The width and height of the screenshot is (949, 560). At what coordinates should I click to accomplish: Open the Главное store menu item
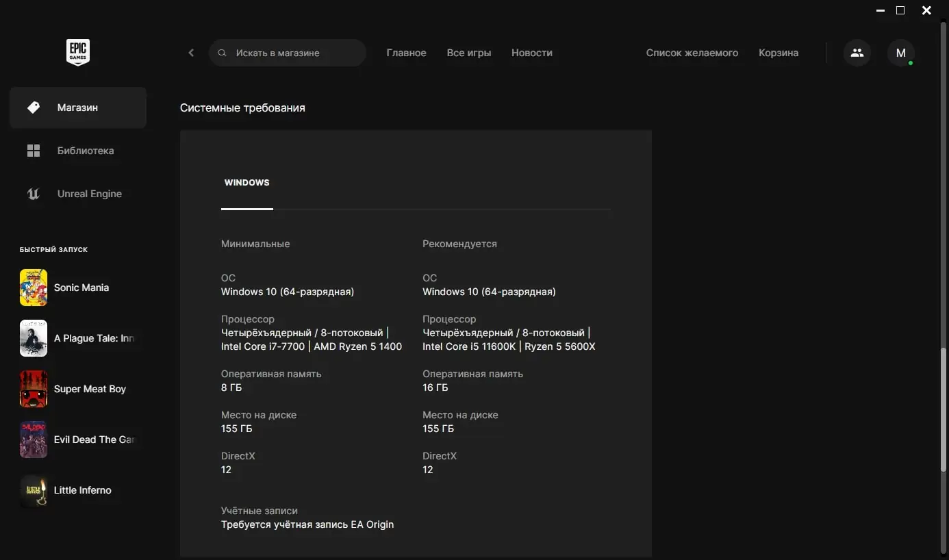pos(407,53)
